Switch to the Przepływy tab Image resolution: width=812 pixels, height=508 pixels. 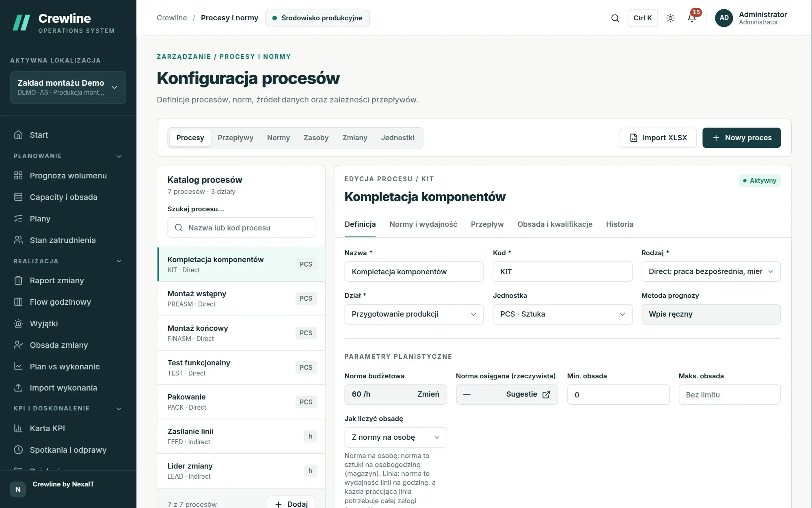235,138
